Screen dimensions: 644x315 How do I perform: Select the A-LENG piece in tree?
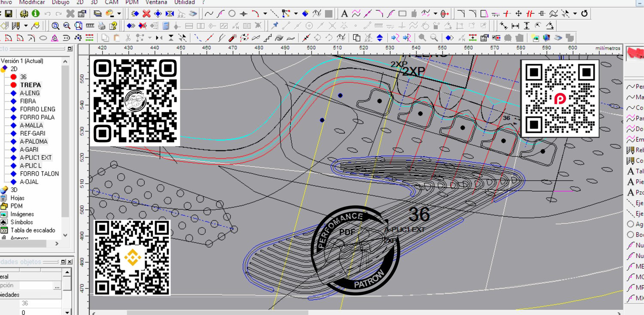point(30,93)
